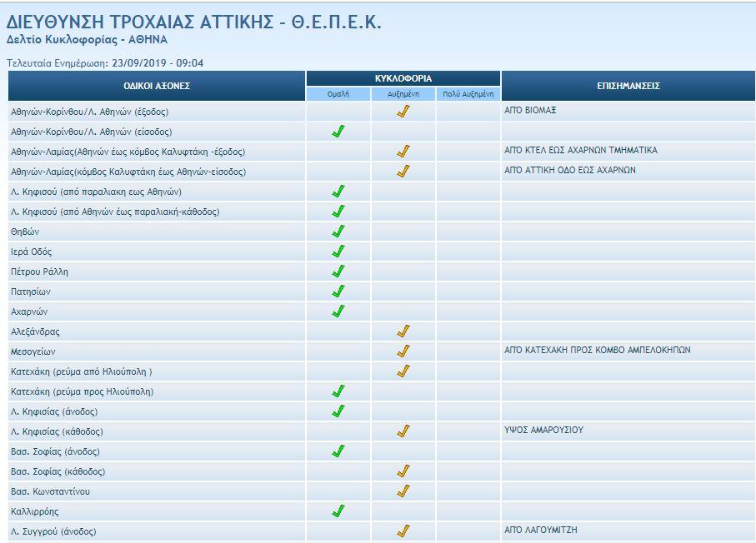Toggle the Αυξημένη mark for Βασ. Σοφίας (κάθοδος)
The height and width of the screenshot is (543, 756).
click(x=403, y=471)
